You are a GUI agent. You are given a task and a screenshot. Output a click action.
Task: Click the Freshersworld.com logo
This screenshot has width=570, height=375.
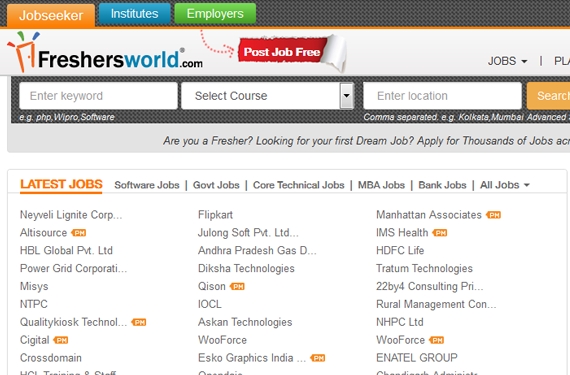[x=105, y=53]
